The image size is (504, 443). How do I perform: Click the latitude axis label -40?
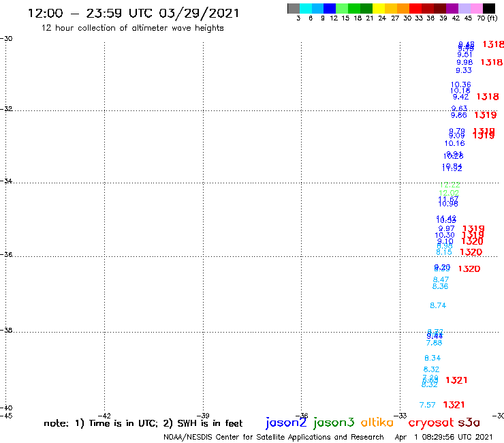(6, 408)
